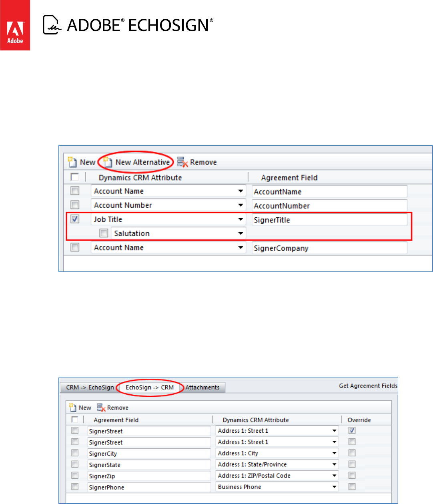Click the EchoSign signature document icon
Screen dimensions: 433x504
point(52,25)
